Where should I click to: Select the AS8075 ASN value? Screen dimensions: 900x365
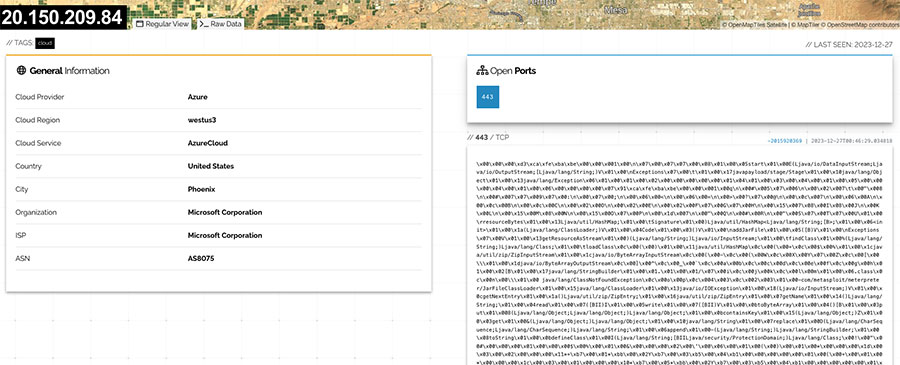point(201,258)
